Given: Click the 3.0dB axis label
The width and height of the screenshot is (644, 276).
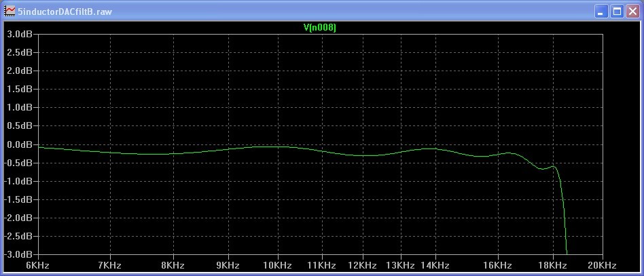Looking at the screenshot, I should pos(19,34).
